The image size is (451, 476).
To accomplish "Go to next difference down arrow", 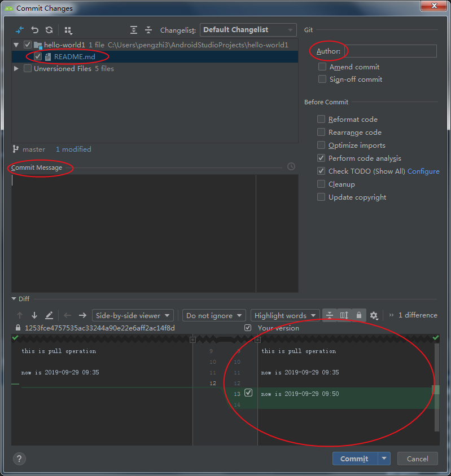I will [x=34, y=315].
